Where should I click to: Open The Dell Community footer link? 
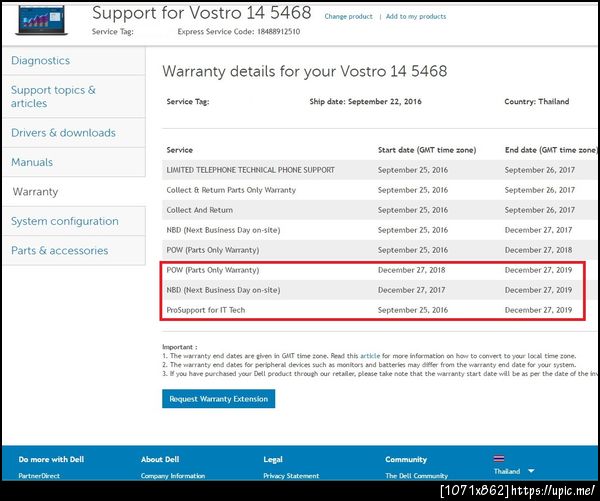416,476
